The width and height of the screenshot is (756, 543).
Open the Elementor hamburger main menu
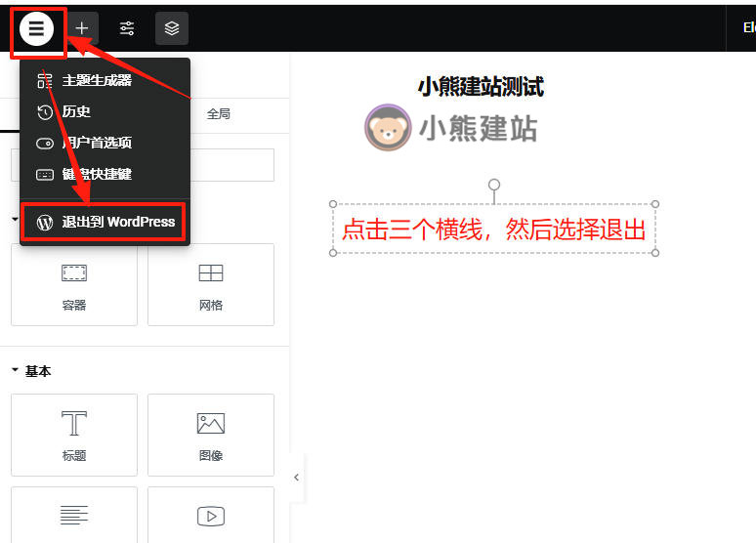pyautogui.click(x=37, y=29)
